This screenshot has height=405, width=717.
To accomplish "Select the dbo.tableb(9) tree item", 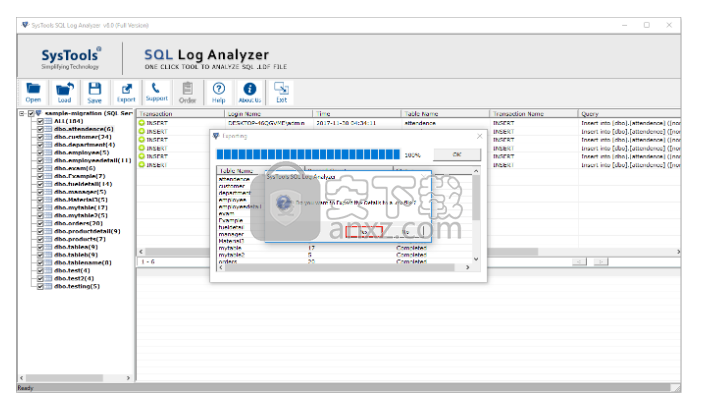I will pyautogui.click(x=76, y=255).
